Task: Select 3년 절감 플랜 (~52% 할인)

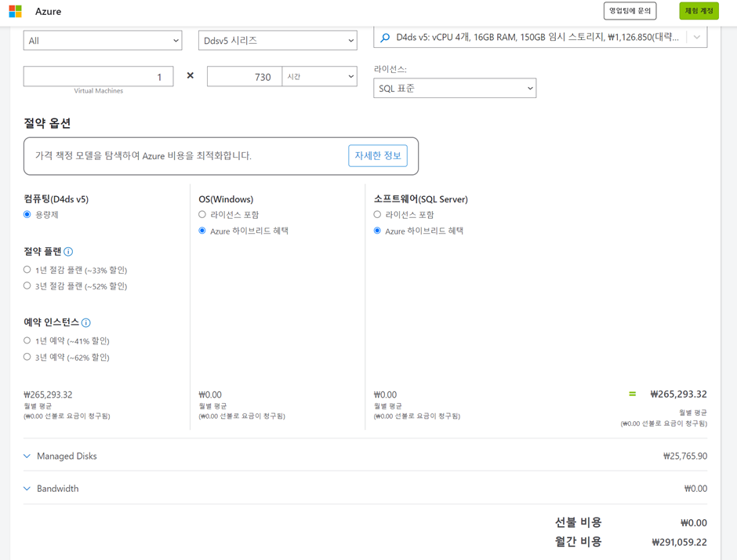Action: 27,285
